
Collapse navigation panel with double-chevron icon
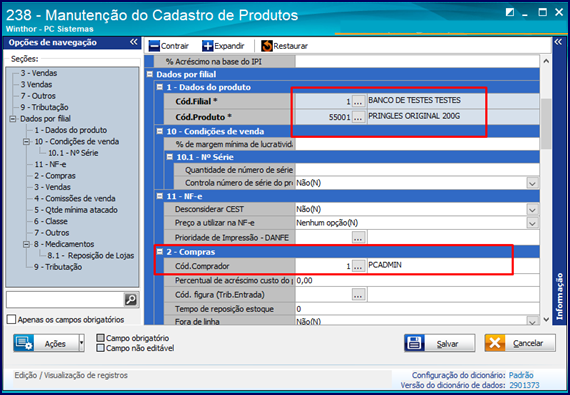134,42
